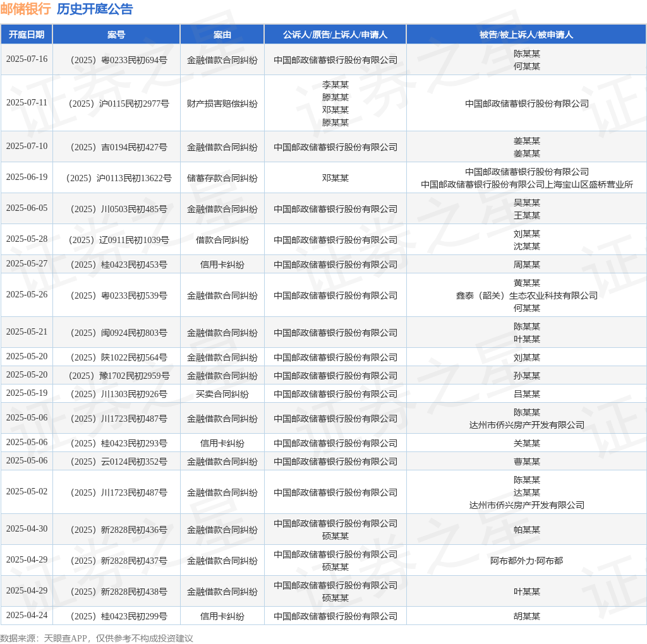Click the date 2025-07-10
The image size is (647, 644).
point(27,146)
